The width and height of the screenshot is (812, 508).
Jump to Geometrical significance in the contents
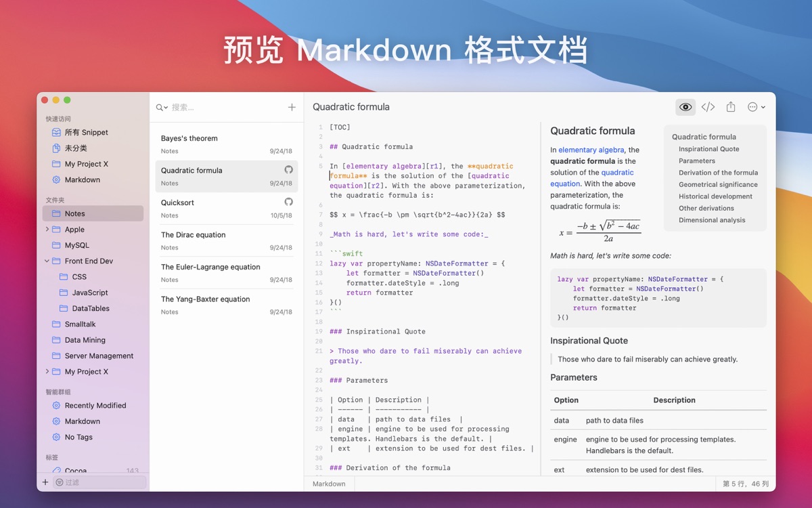718,184
